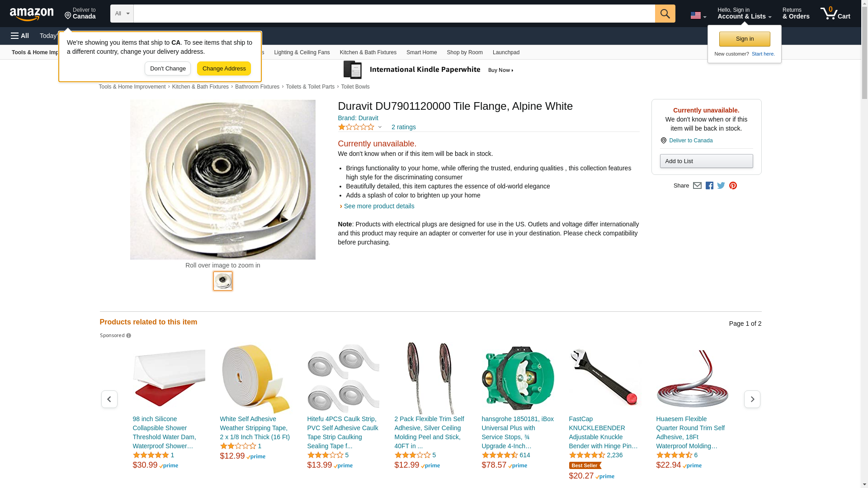This screenshot has height=488, width=868.
Task: Open the country flag language selector
Action: coord(698,15)
